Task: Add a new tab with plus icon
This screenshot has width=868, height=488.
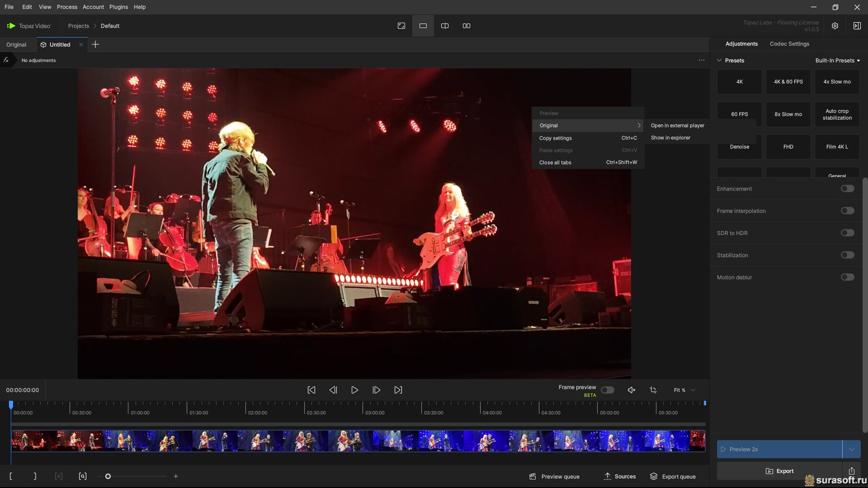Action: point(95,44)
